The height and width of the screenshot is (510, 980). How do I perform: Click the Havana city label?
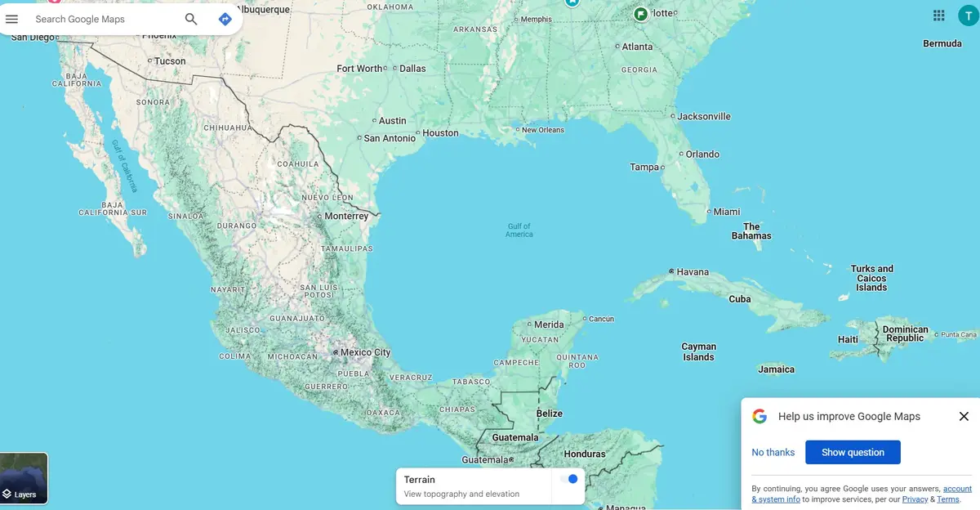693,271
